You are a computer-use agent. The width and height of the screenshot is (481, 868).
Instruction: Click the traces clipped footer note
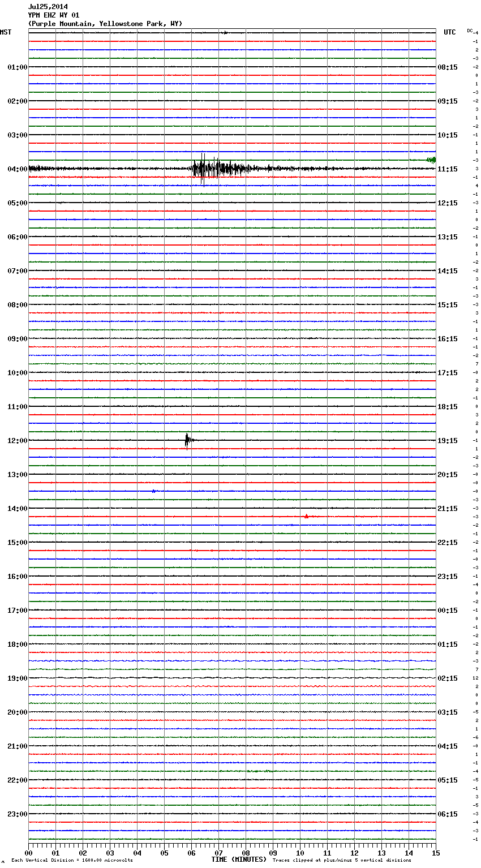point(342,860)
